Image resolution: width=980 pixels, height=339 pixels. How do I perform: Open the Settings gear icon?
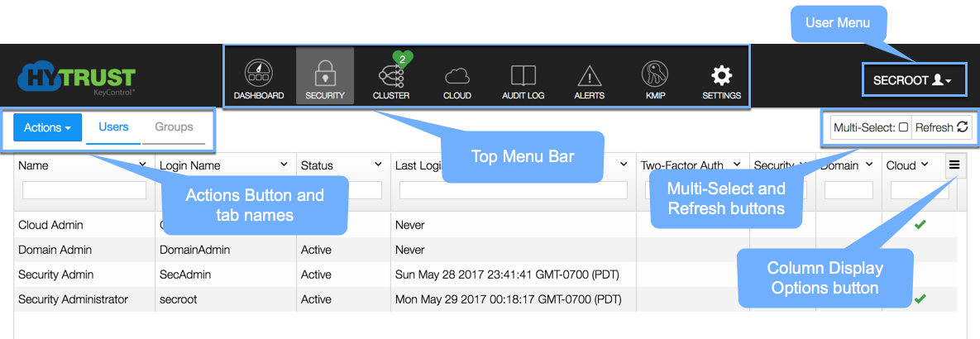tap(721, 76)
